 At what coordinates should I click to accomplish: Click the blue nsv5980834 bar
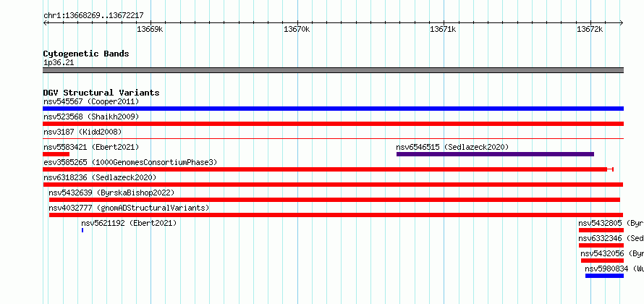(605, 276)
